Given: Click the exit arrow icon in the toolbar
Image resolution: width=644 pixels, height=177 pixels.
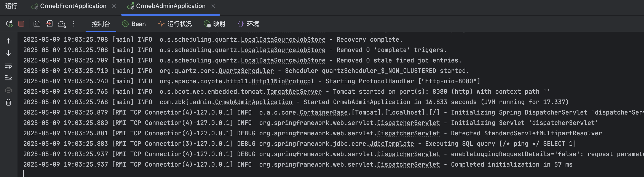Looking at the screenshot, I should pyautogui.click(x=49, y=24).
